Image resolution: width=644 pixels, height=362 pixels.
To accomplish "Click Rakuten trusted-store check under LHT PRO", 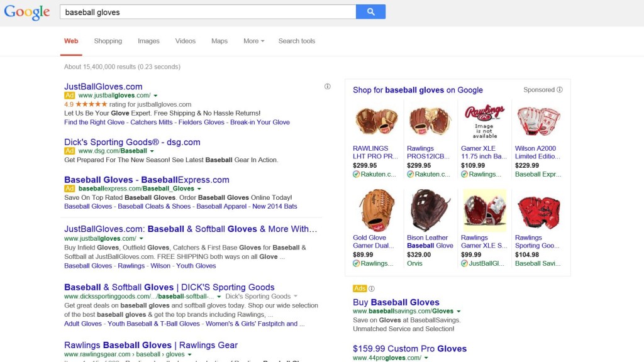I will 356,175.
